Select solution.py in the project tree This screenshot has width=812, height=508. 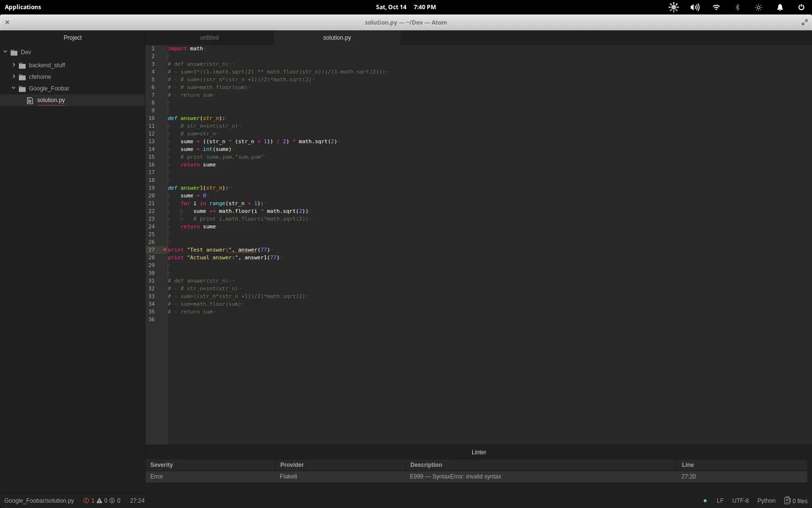pos(51,100)
